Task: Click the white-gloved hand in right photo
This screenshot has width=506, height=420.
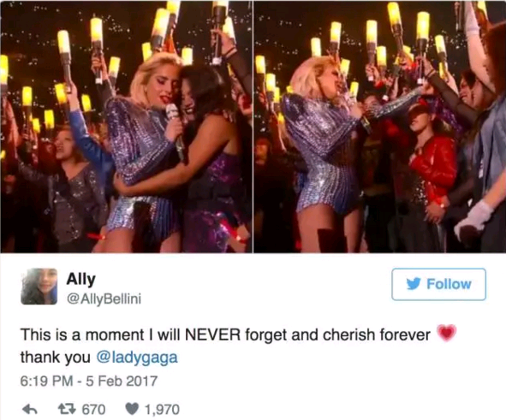Action: click(x=473, y=219)
